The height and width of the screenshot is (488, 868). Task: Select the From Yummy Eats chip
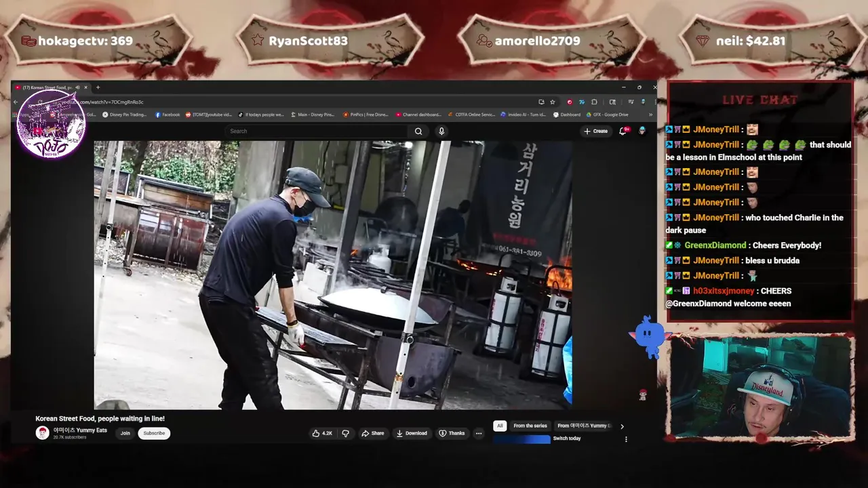pos(583,426)
